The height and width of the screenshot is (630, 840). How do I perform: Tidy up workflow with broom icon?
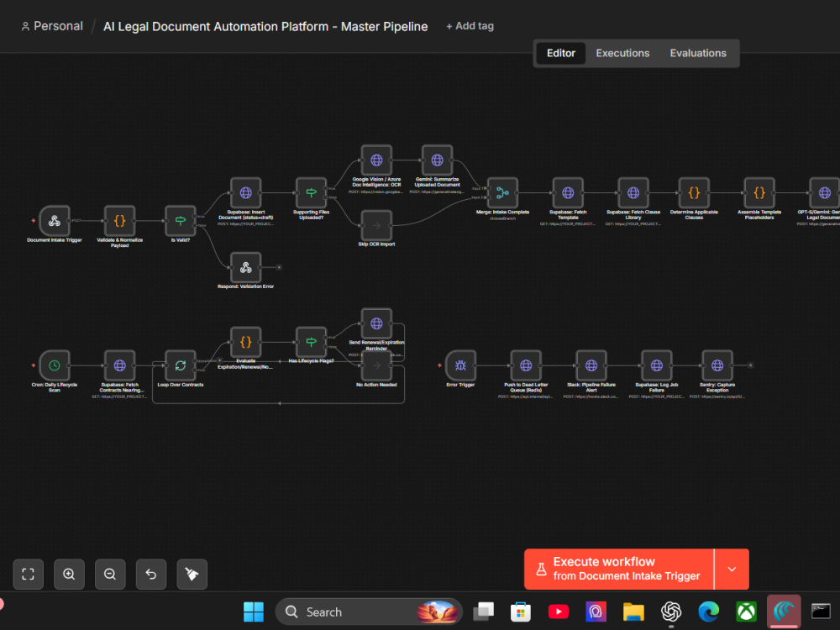(192, 575)
